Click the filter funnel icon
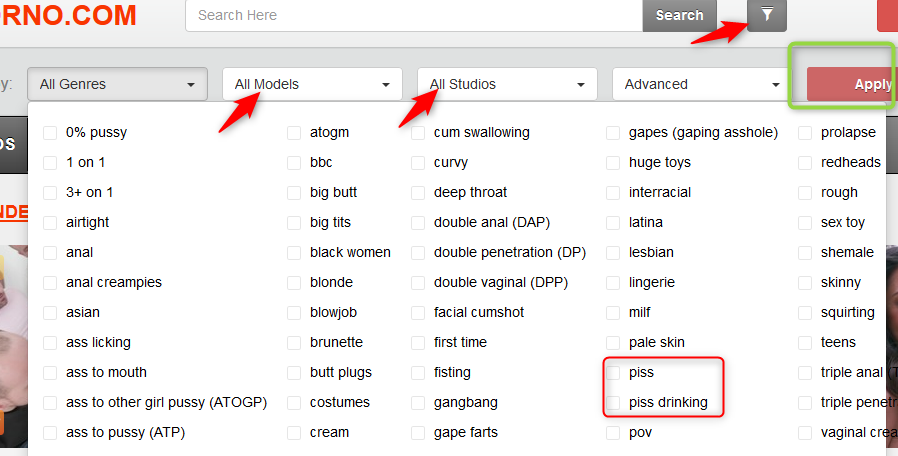898x456 pixels. [x=767, y=15]
